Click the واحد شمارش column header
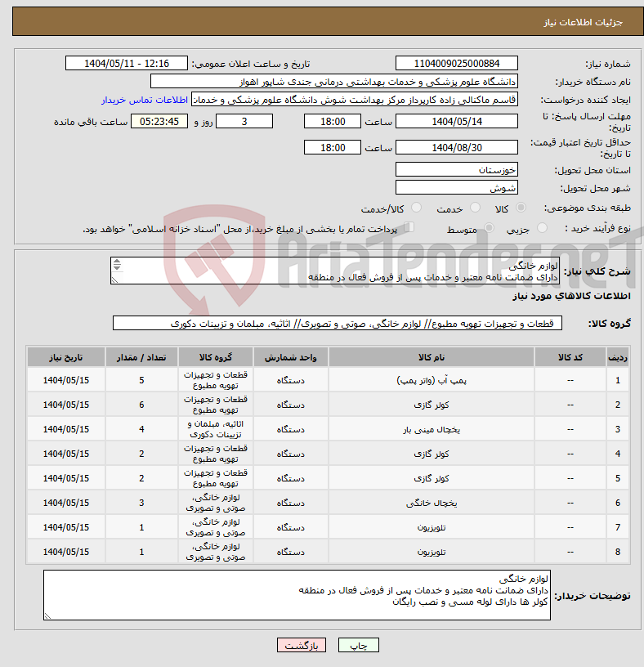644x667 pixels. click(290, 357)
